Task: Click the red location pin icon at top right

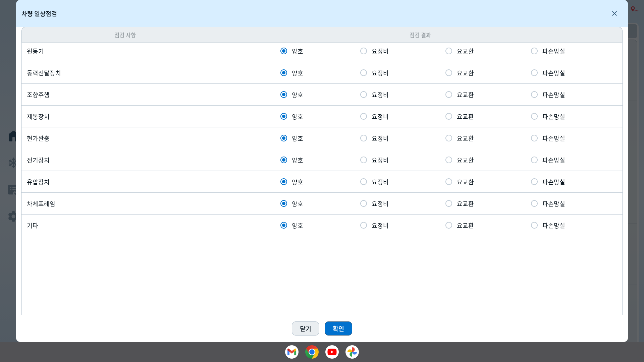Action: tap(633, 9)
